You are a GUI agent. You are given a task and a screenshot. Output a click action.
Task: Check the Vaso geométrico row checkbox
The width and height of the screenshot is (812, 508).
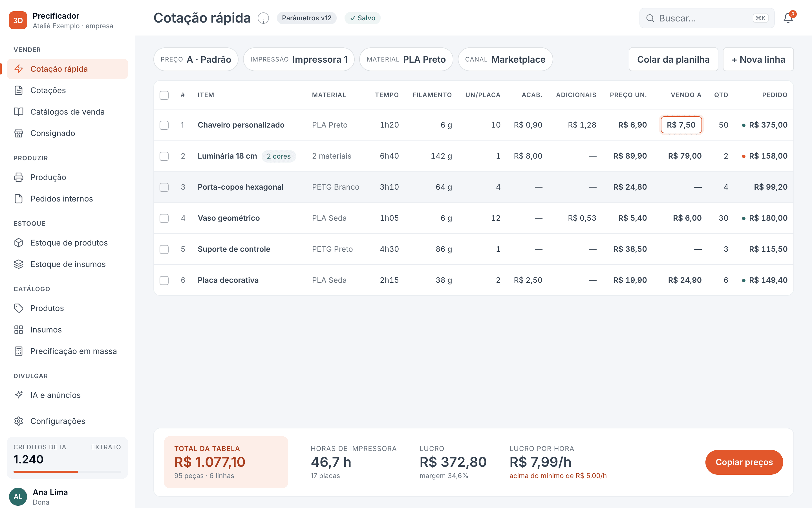coord(164,218)
